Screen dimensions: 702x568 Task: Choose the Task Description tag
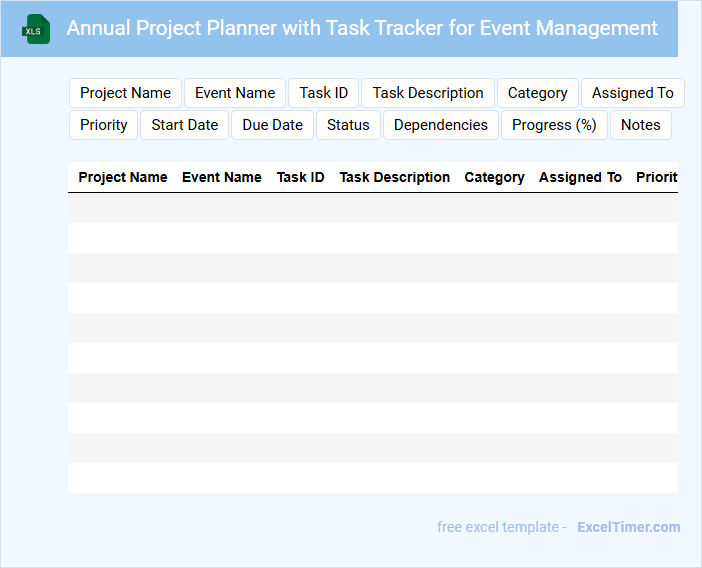[428, 93]
